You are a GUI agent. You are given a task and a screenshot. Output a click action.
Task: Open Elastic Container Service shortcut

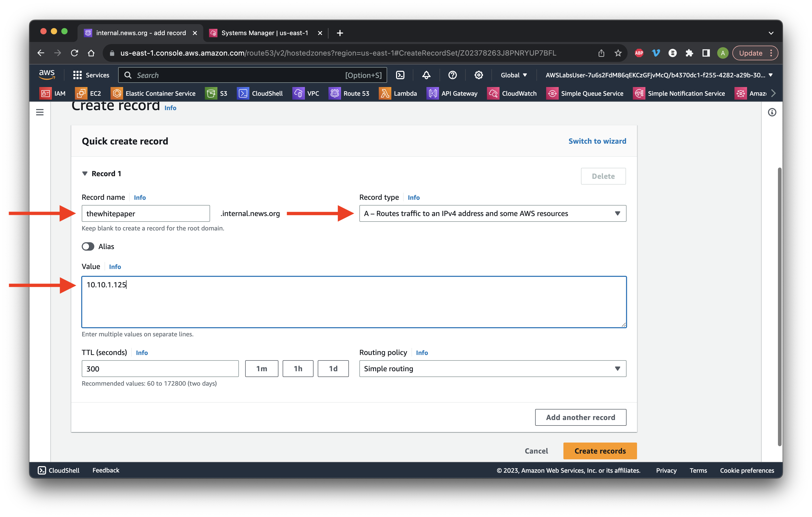point(153,94)
